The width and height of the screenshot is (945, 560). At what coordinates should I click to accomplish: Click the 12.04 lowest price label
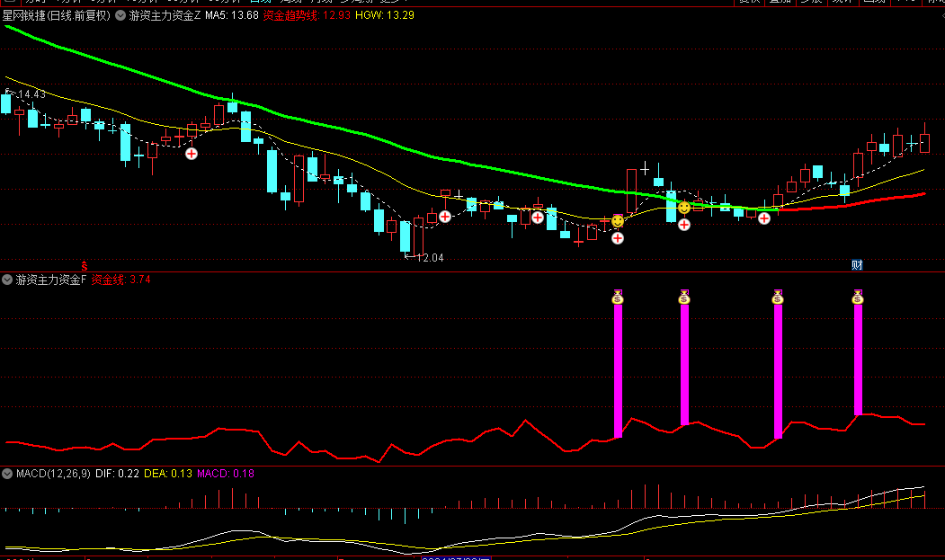pyautogui.click(x=431, y=258)
